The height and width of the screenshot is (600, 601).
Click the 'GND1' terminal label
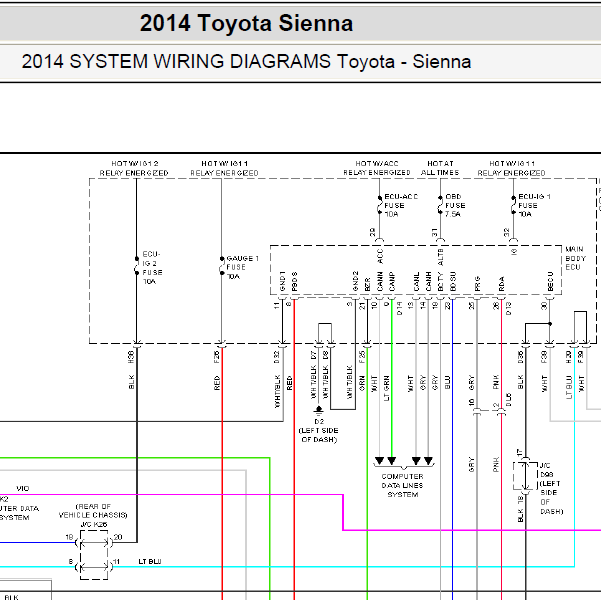point(283,281)
